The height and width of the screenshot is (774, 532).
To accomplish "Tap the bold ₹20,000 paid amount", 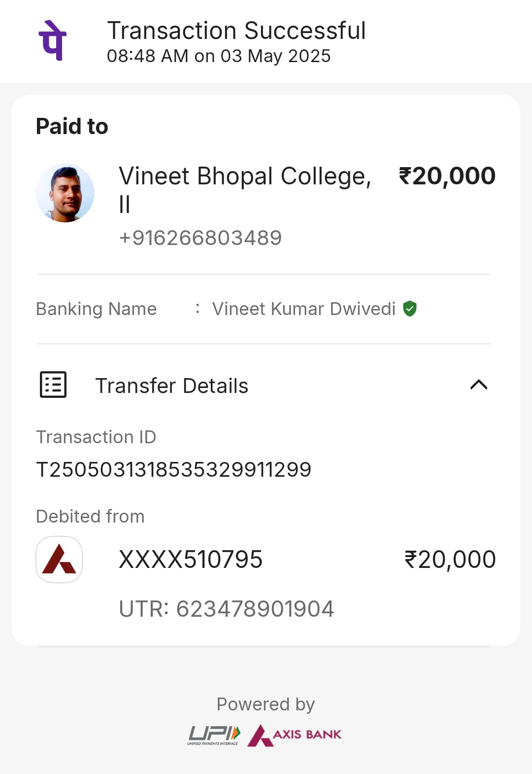I will point(447,176).
